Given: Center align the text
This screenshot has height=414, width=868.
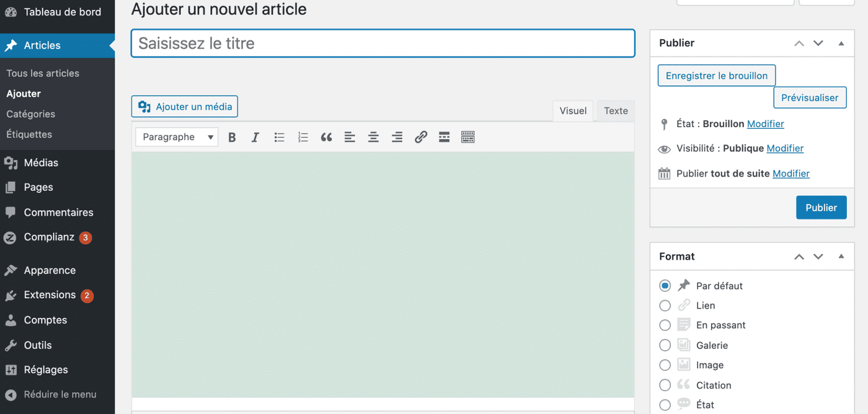Looking at the screenshot, I should (373, 138).
